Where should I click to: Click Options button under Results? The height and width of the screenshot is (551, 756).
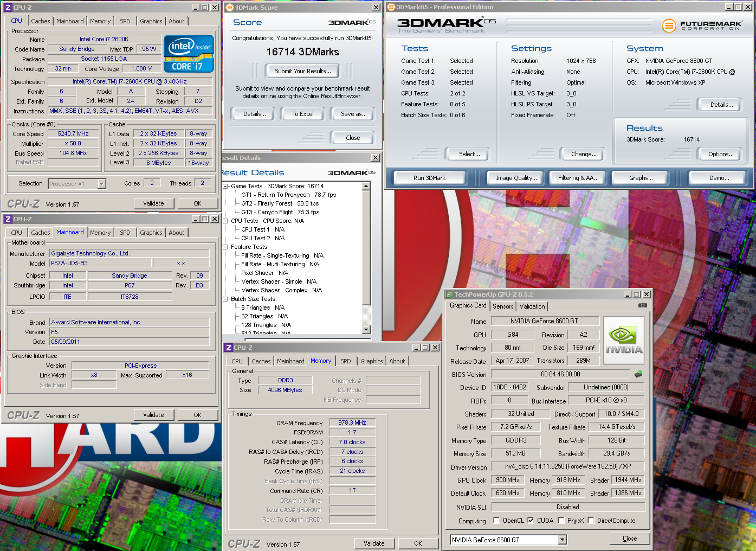[721, 154]
